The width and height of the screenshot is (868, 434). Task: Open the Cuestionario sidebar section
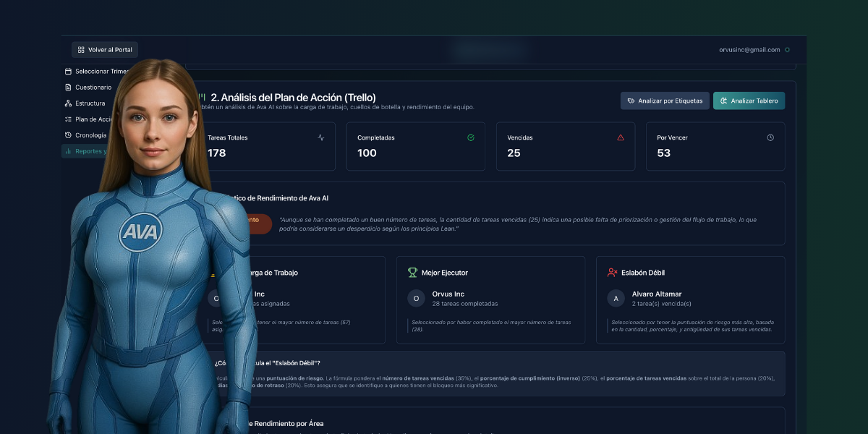[93, 88]
